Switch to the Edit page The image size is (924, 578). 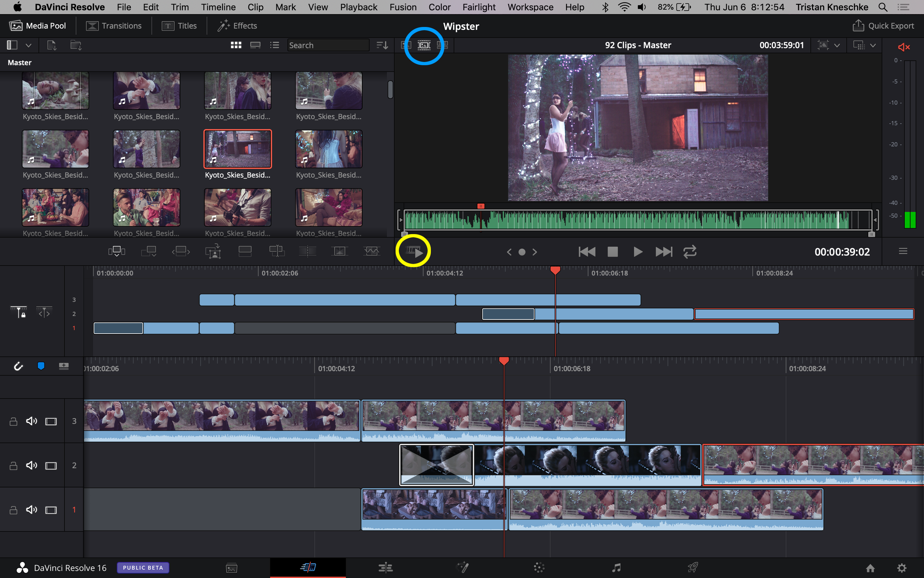[385, 568]
